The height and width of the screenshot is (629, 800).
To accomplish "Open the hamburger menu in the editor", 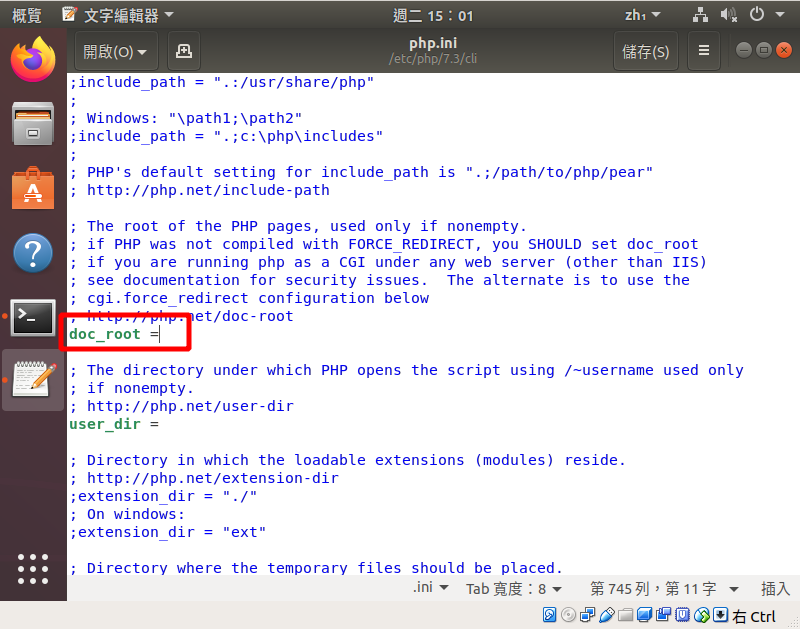I will pos(704,51).
